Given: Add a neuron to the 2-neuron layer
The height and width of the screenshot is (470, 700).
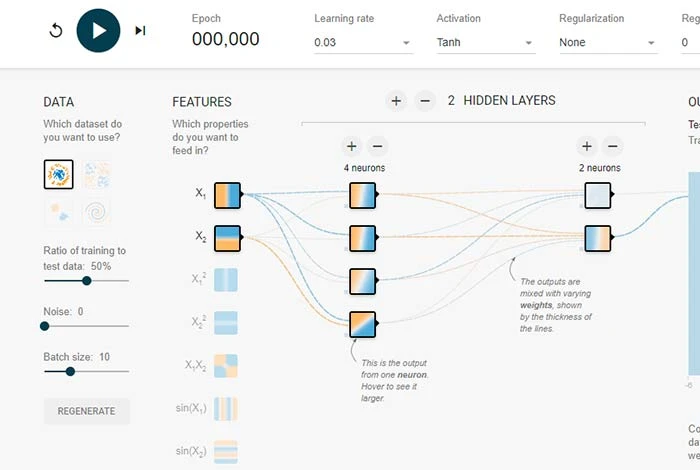Looking at the screenshot, I should 587,145.
